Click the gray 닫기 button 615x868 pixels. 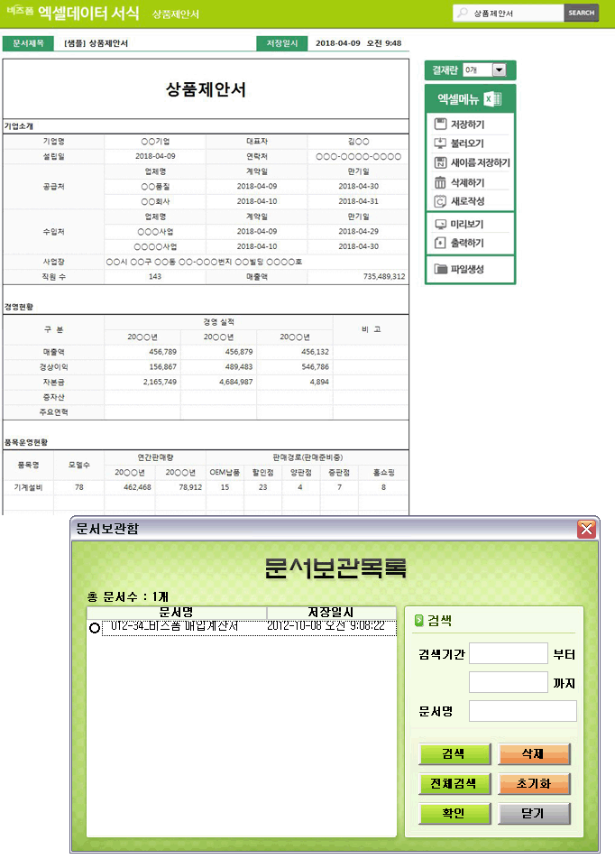point(534,813)
